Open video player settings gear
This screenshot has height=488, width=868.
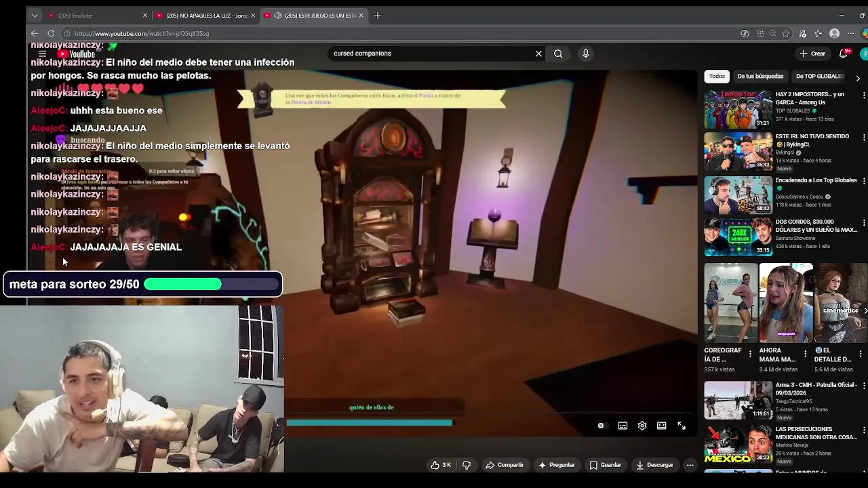[642, 426]
